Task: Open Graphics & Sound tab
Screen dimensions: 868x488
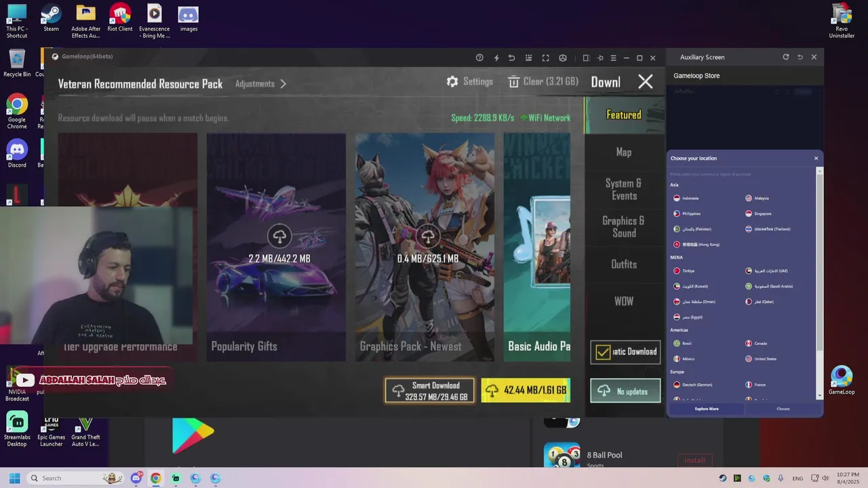Action: click(x=624, y=227)
